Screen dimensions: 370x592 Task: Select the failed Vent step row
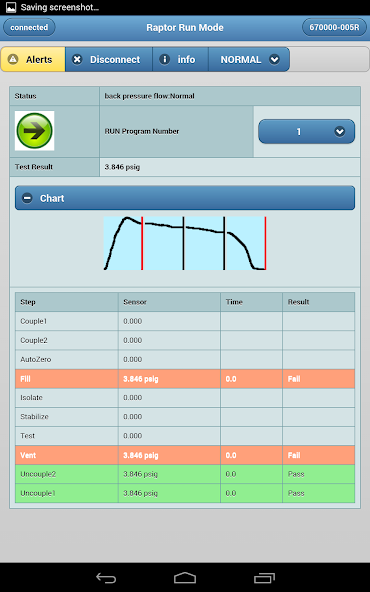185,455
